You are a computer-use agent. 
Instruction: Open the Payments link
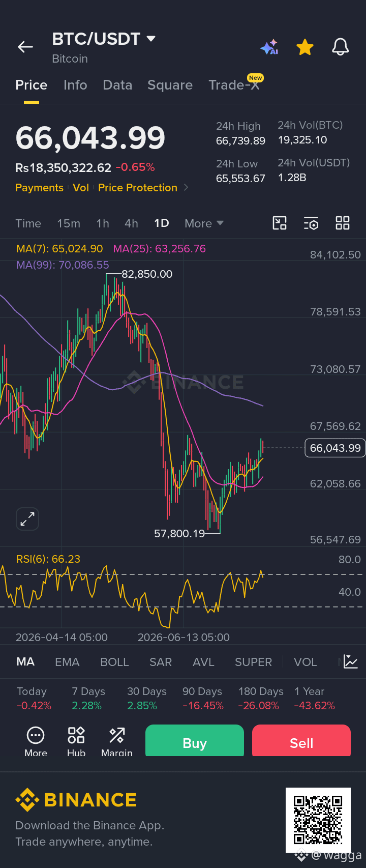[39, 188]
